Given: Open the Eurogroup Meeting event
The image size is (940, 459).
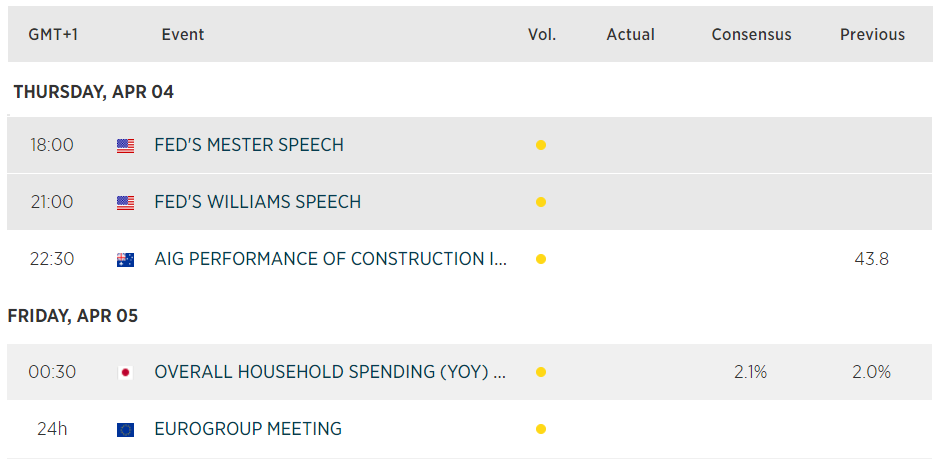Looking at the screenshot, I should click(x=248, y=429).
